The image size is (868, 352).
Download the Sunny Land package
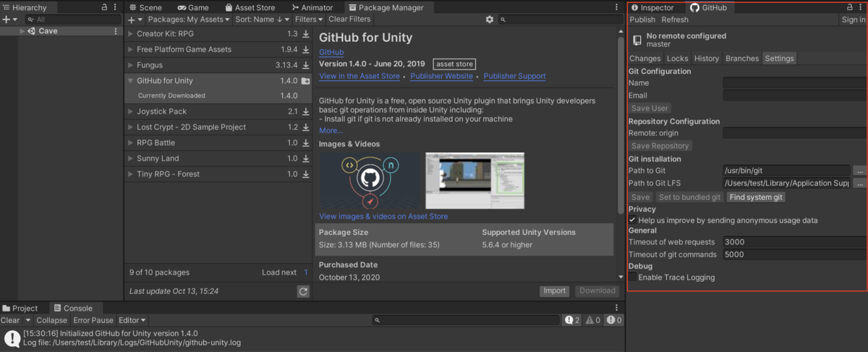[305, 159]
